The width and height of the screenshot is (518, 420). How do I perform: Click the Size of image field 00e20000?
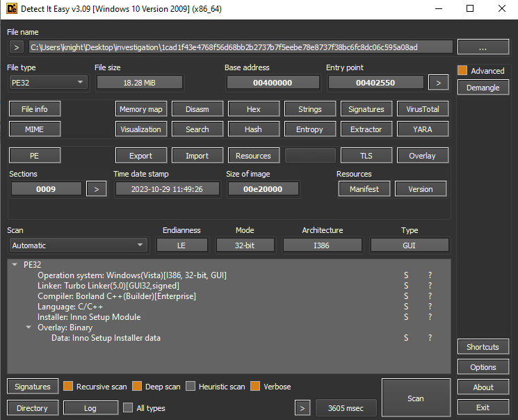click(263, 189)
